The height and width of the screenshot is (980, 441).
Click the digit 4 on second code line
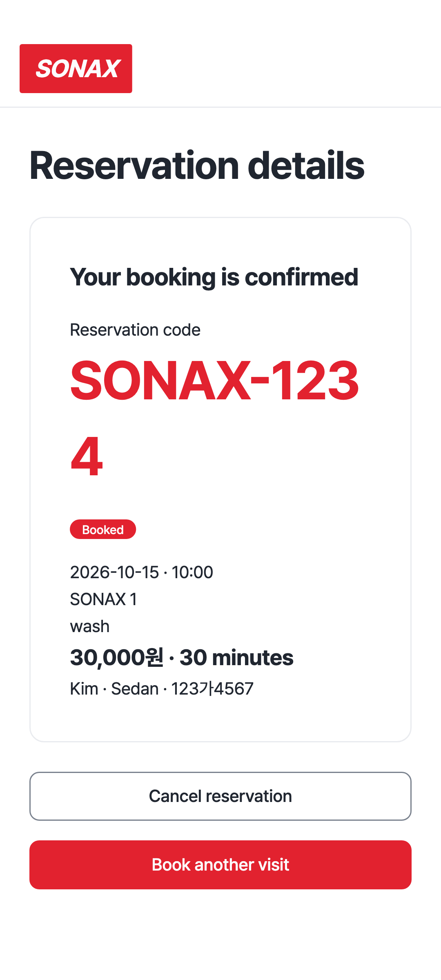(87, 457)
